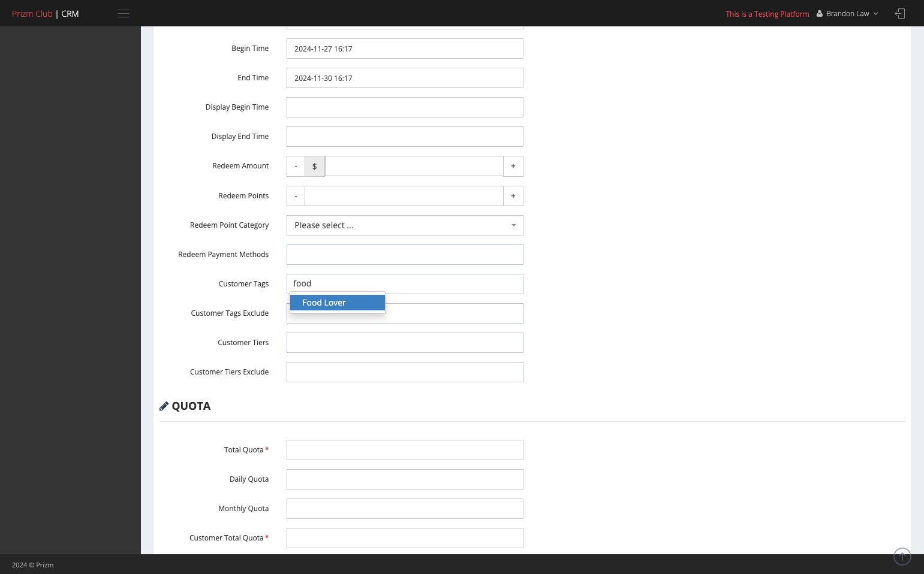Open the Redeem Point Category dropdown
This screenshot has width=924, height=574.
405,225
